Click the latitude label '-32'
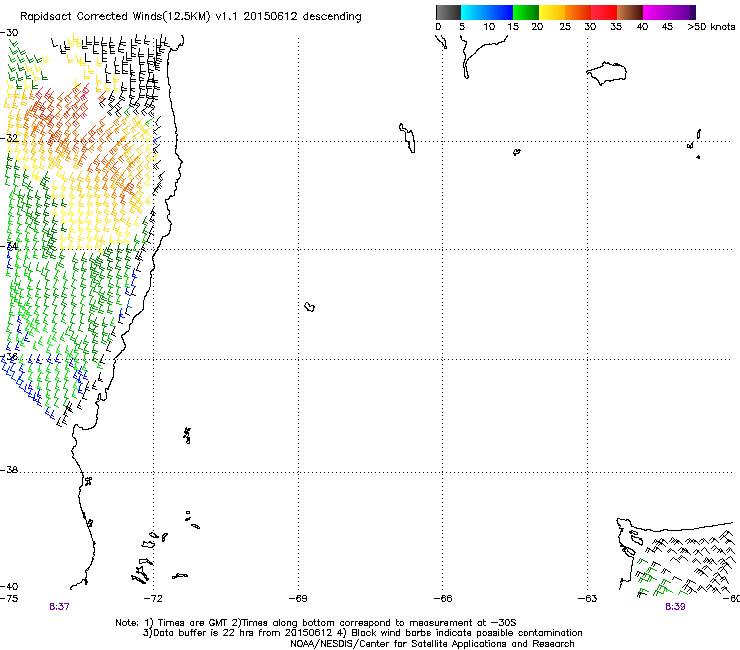 tap(9, 138)
